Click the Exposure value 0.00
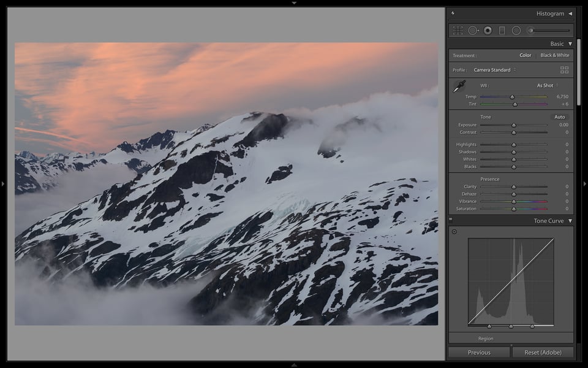Screen dimensions: 588x368 [563, 125]
